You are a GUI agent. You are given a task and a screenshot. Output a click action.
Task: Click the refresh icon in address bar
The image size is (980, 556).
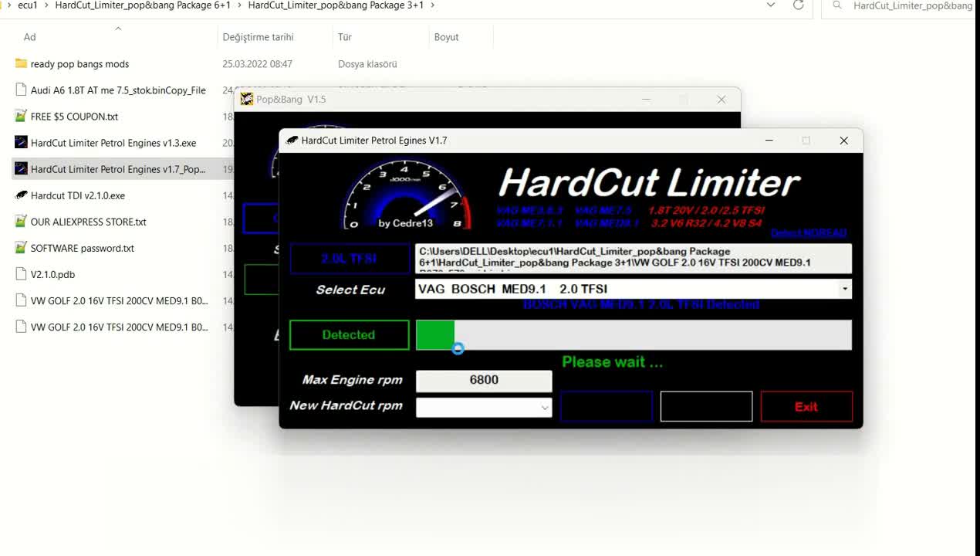click(798, 5)
